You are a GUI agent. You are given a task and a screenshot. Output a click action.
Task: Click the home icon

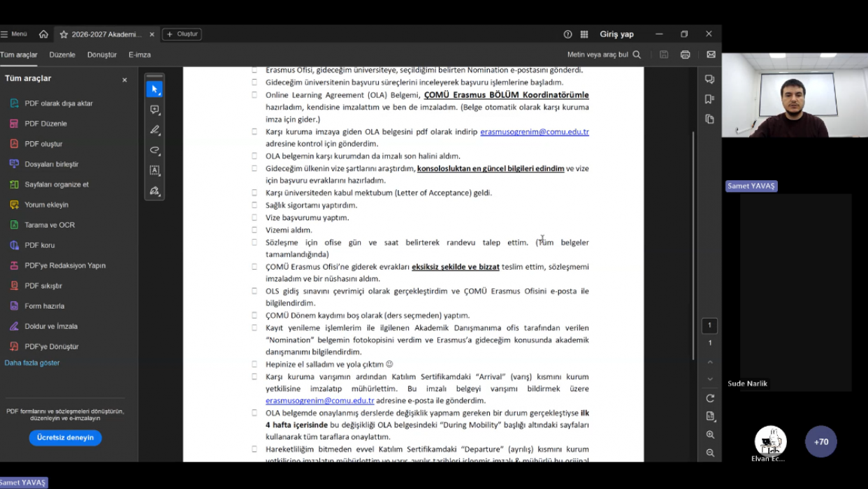tap(43, 34)
